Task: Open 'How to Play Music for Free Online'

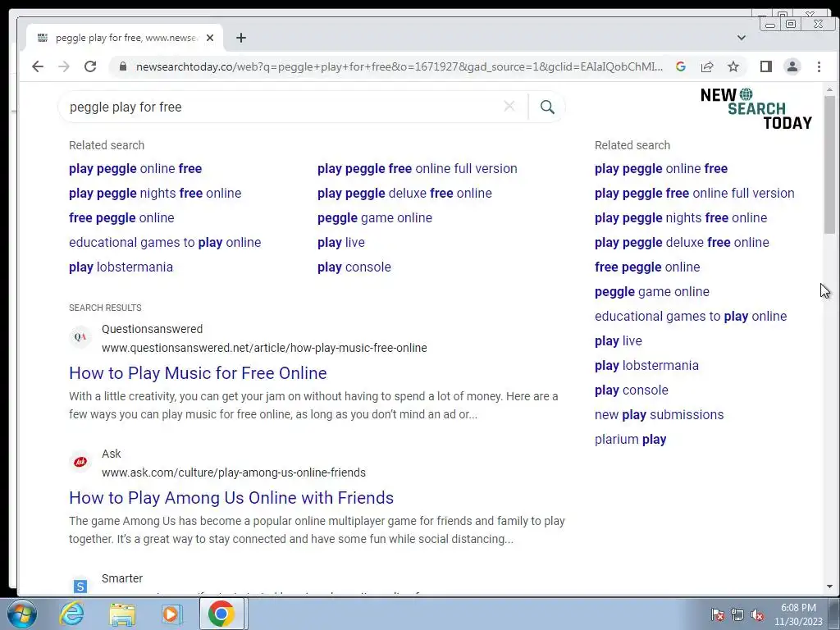Action: click(199, 373)
